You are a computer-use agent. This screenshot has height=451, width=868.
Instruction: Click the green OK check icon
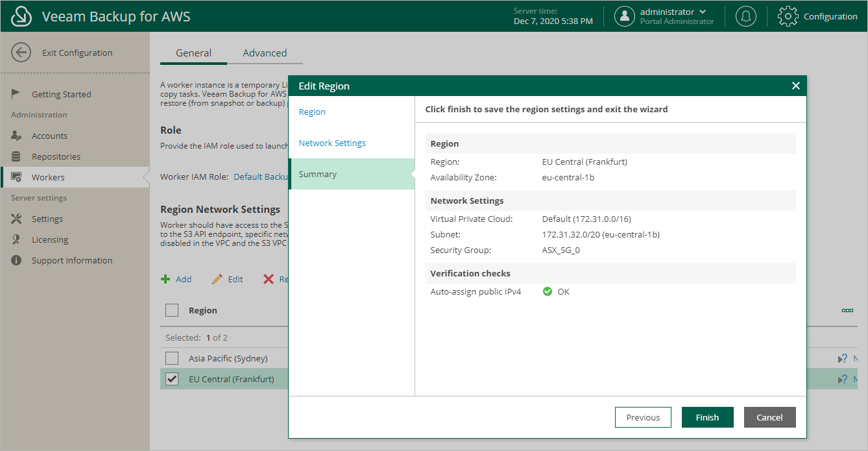tap(548, 291)
